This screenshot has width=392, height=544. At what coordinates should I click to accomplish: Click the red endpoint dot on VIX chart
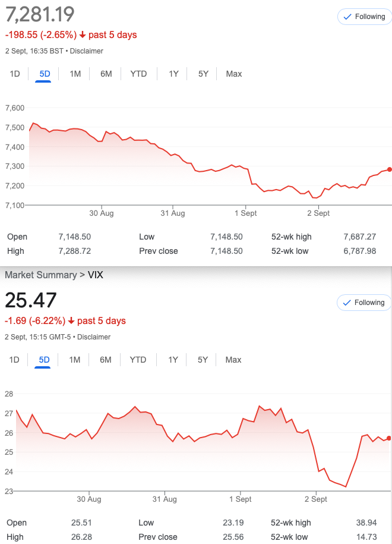point(389,438)
